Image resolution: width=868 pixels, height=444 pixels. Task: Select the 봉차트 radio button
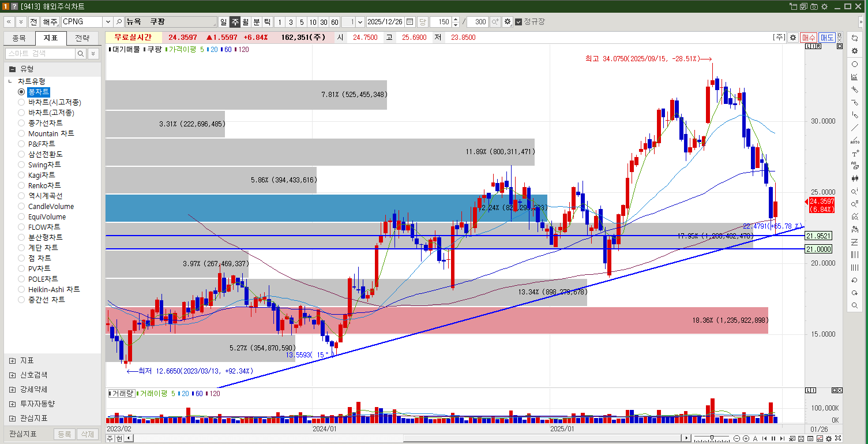point(21,92)
